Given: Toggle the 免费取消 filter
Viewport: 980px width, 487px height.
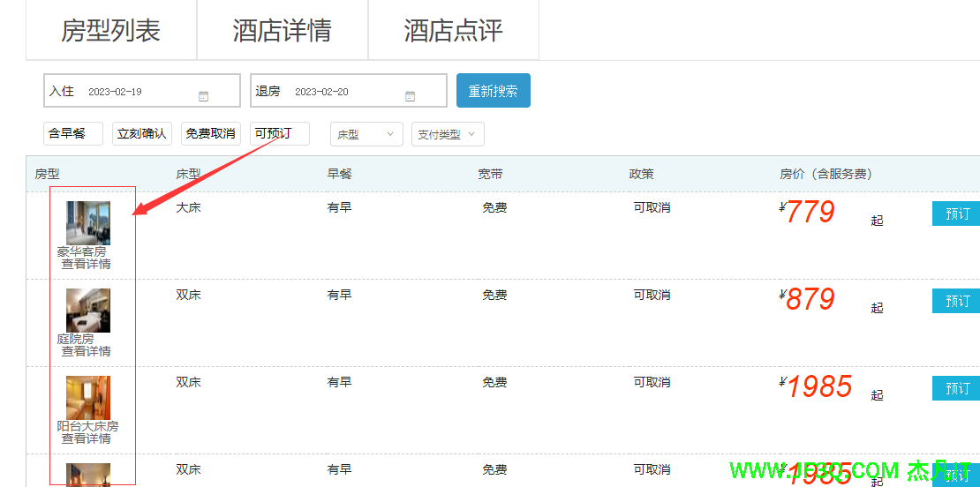Looking at the screenshot, I should coord(211,134).
